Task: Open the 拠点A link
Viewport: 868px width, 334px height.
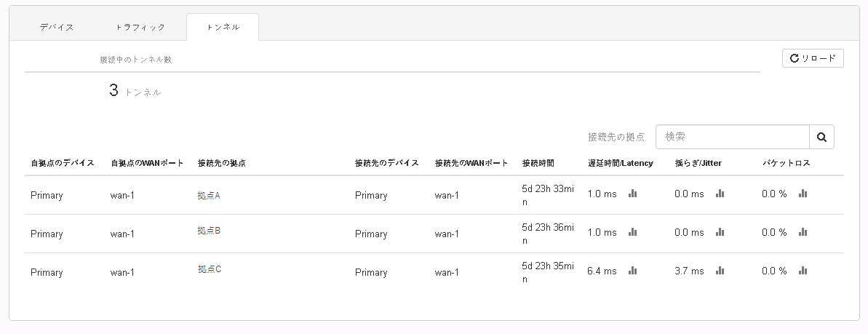Action: click(209, 196)
